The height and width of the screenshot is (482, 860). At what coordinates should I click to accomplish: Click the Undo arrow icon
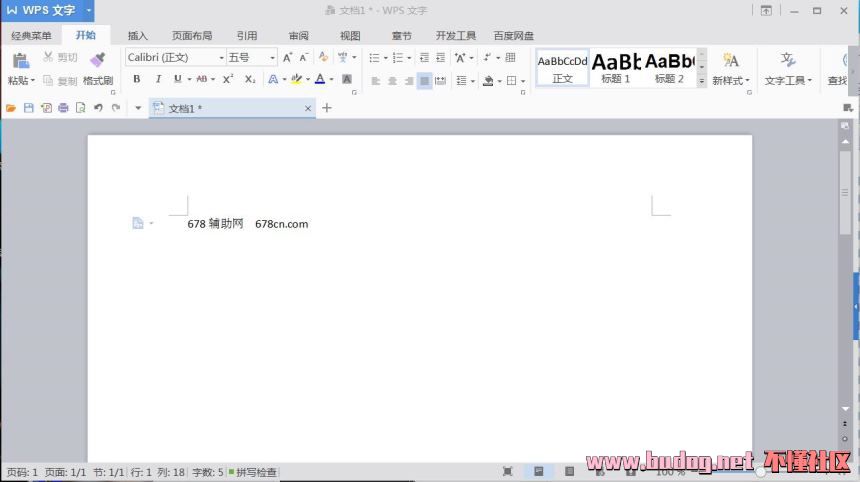tap(98, 108)
